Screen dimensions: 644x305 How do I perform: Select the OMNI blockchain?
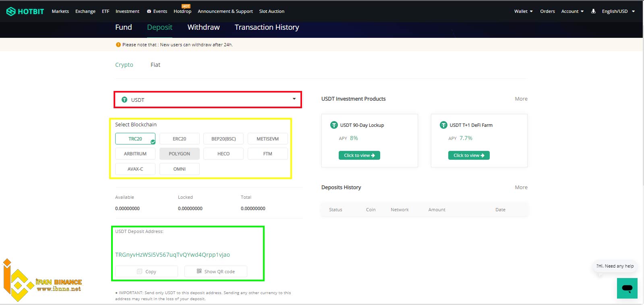(180, 169)
